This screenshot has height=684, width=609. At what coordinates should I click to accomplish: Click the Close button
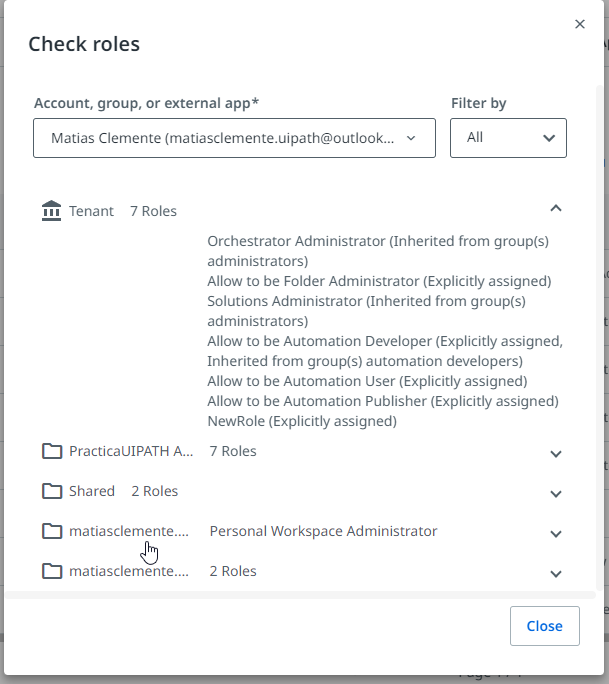(x=544, y=626)
